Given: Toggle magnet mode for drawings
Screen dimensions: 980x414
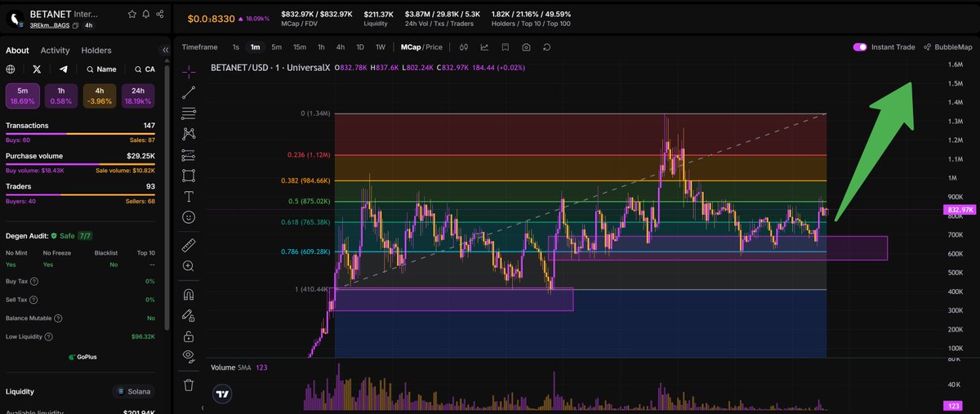Looking at the screenshot, I should tap(189, 294).
